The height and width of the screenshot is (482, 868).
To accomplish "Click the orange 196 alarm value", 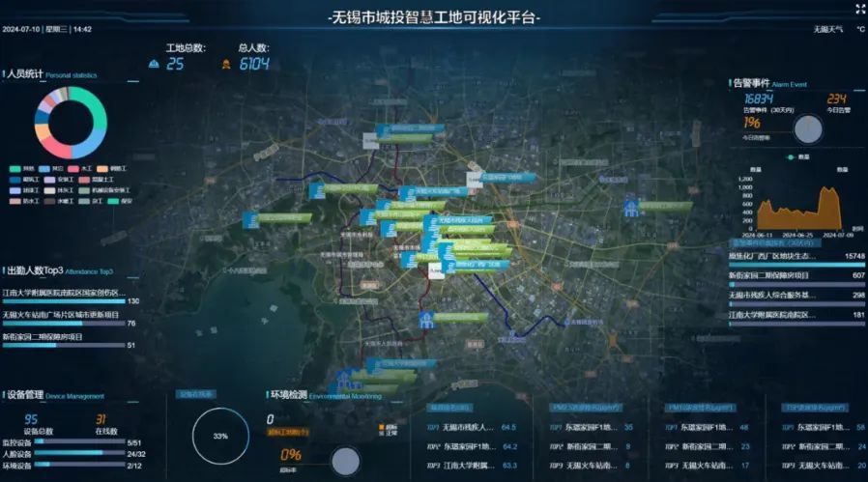I will (x=752, y=123).
